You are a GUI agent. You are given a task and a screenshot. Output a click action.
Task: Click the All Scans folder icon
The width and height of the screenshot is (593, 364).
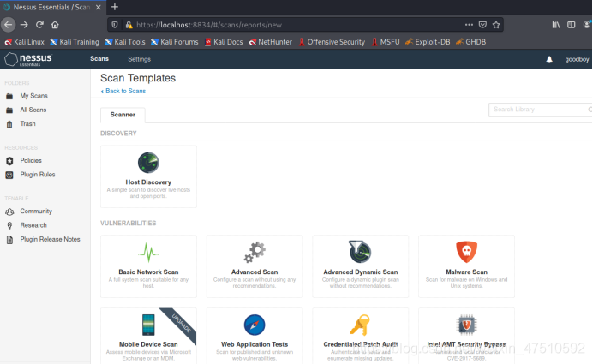click(x=9, y=110)
